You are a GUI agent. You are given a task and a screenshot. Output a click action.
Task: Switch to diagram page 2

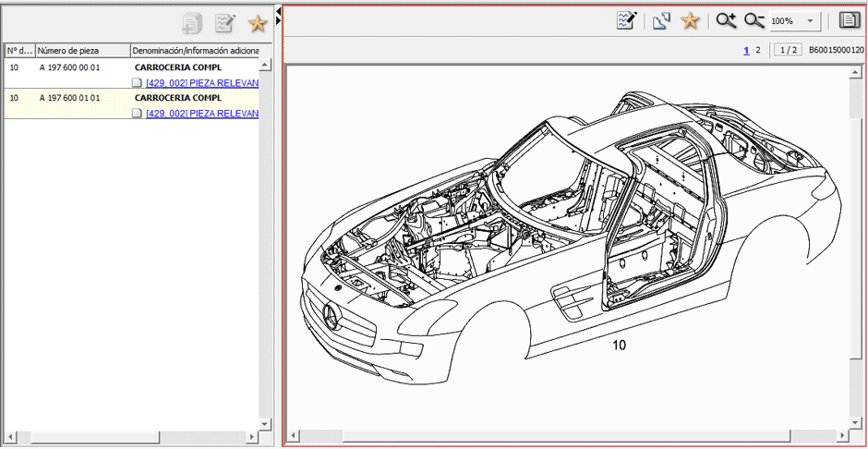click(x=758, y=50)
